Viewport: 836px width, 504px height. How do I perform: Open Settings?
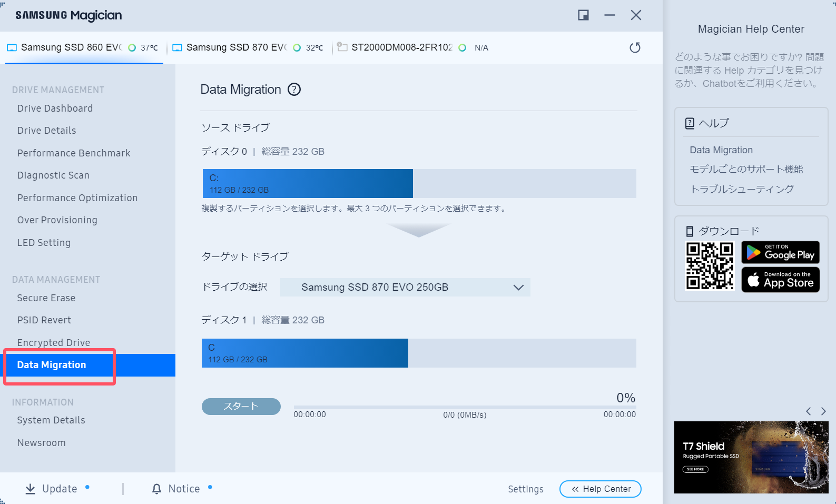tap(525, 489)
